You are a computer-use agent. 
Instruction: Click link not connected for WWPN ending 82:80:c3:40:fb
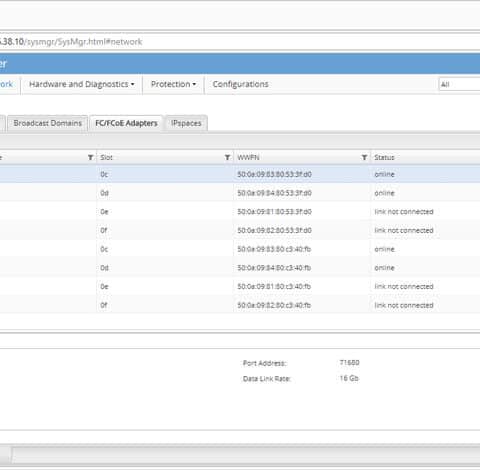tap(404, 305)
